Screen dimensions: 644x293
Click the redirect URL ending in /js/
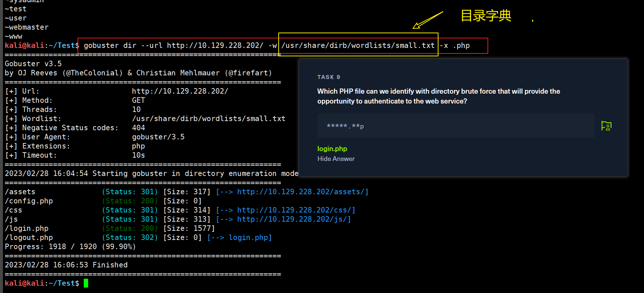[292, 219]
